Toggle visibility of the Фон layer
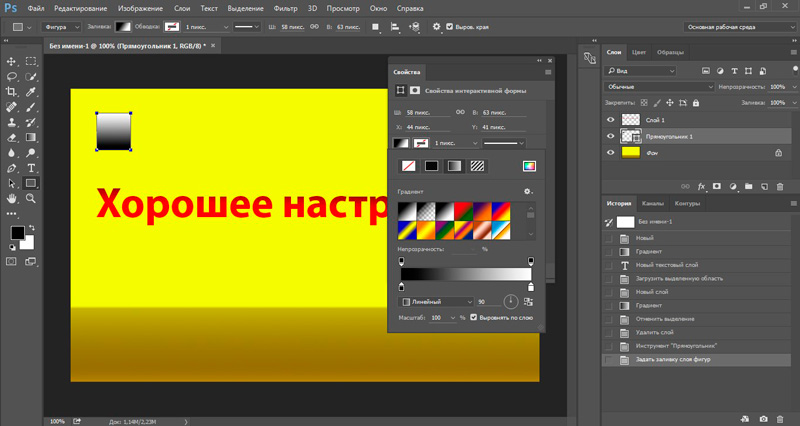Viewport: 800px width, 426px height. tap(610, 153)
